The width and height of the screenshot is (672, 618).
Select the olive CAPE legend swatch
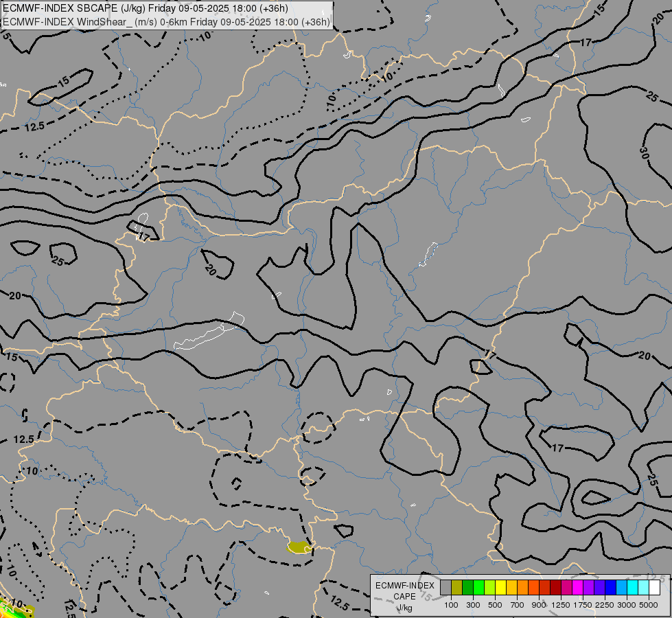(457, 588)
